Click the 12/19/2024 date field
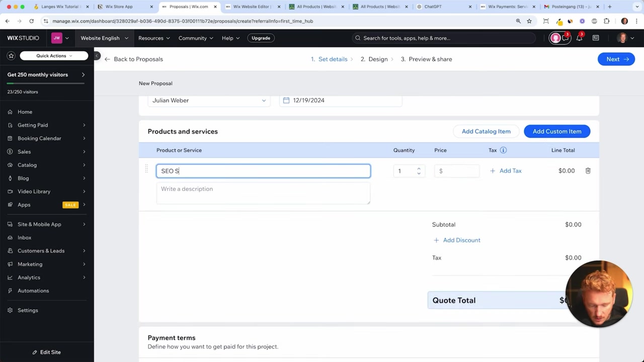 click(x=341, y=101)
